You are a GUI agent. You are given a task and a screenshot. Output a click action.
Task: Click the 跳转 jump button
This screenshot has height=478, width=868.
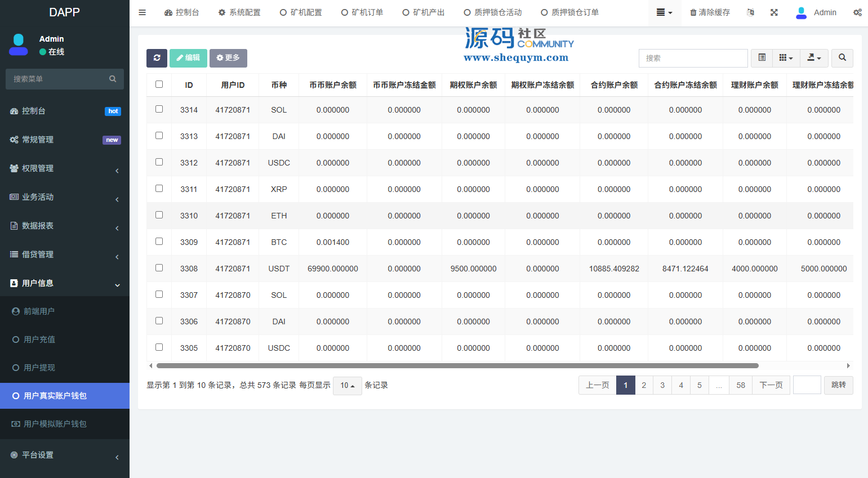pyautogui.click(x=838, y=385)
